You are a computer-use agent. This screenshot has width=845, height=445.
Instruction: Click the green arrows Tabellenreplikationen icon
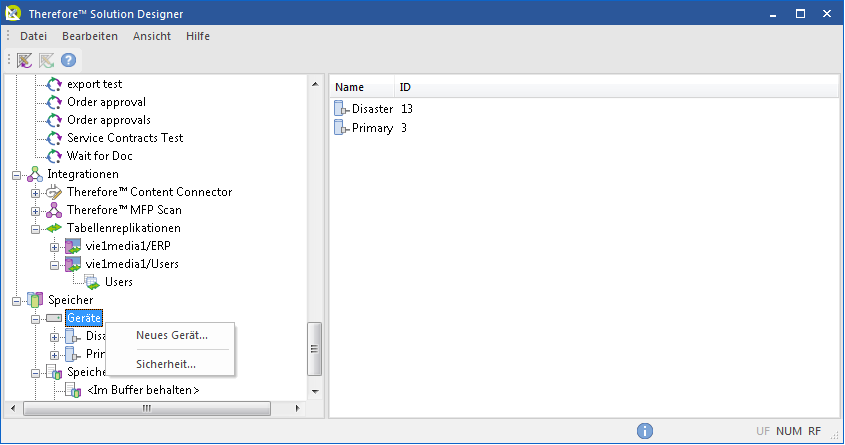point(54,228)
